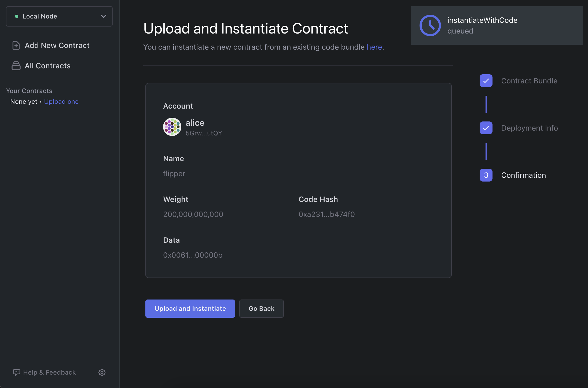Click the here link for existing bundle

tap(374, 46)
